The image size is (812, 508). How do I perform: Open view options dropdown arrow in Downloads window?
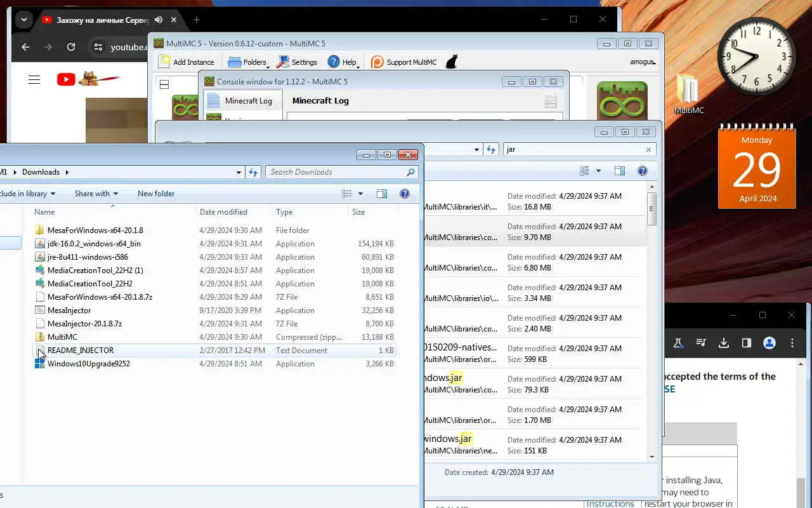(x=360, y=194)
